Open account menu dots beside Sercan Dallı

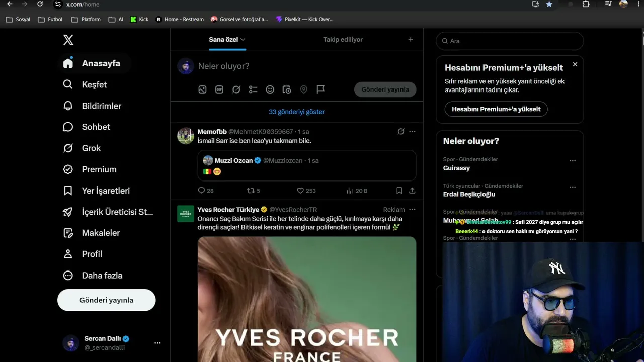pyautogui.click(x=157, y=343)
